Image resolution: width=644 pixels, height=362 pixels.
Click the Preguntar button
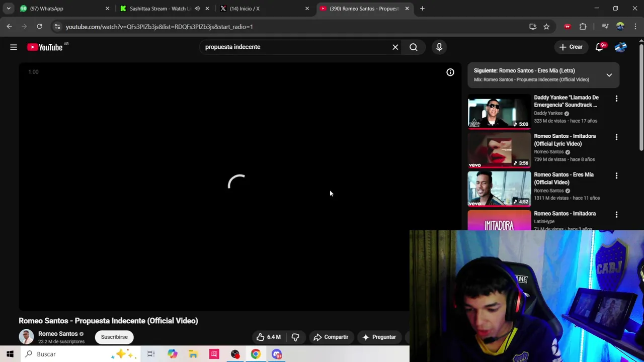click(x=379, y=337)
